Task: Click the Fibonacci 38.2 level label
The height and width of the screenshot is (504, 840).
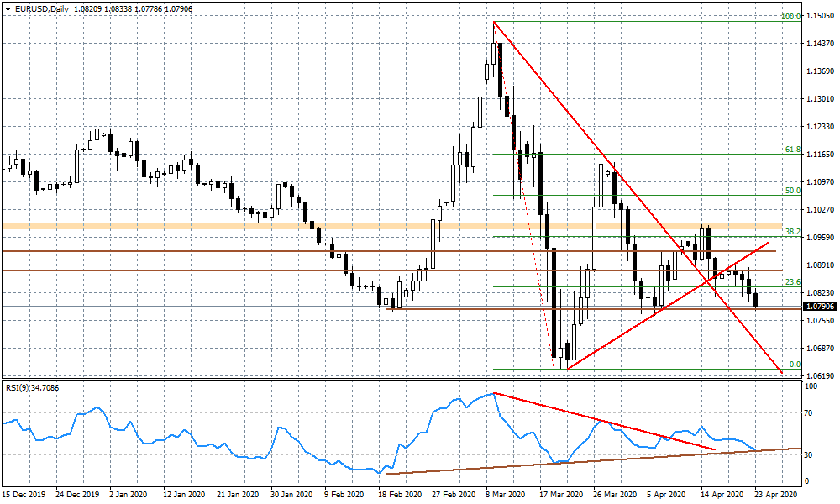Action: tap(793, 232)
